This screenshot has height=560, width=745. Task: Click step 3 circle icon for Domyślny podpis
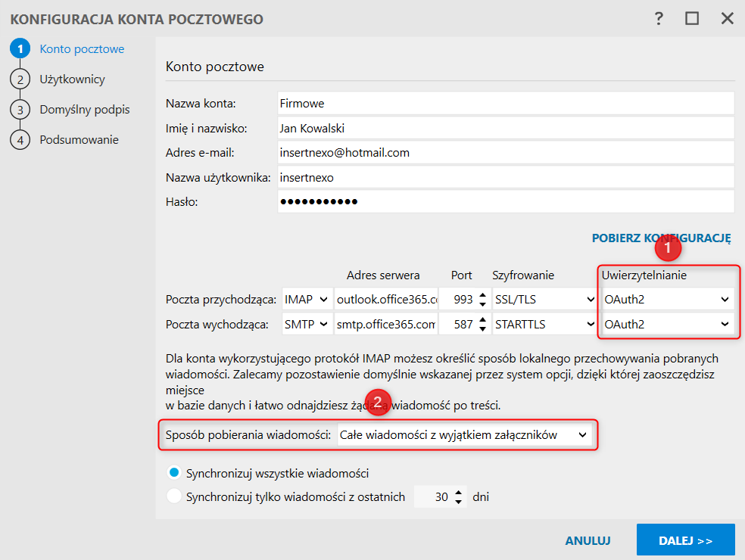[x=20, y=110]
